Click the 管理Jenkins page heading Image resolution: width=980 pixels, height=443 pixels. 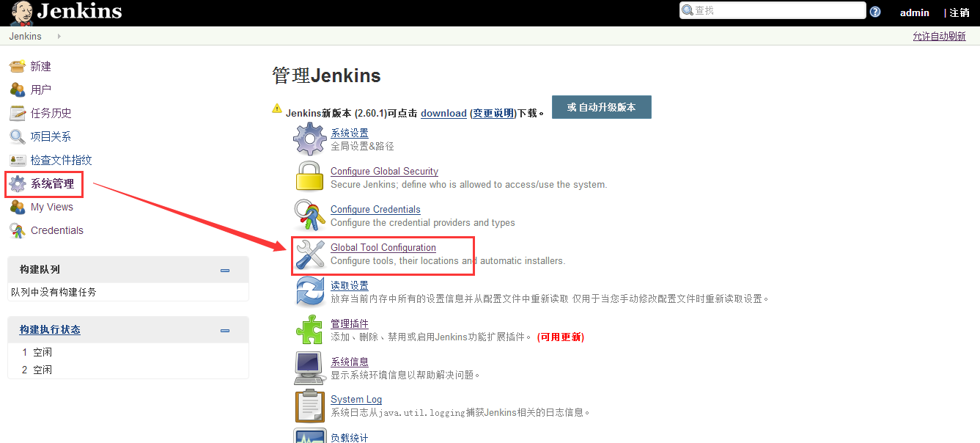326,76
